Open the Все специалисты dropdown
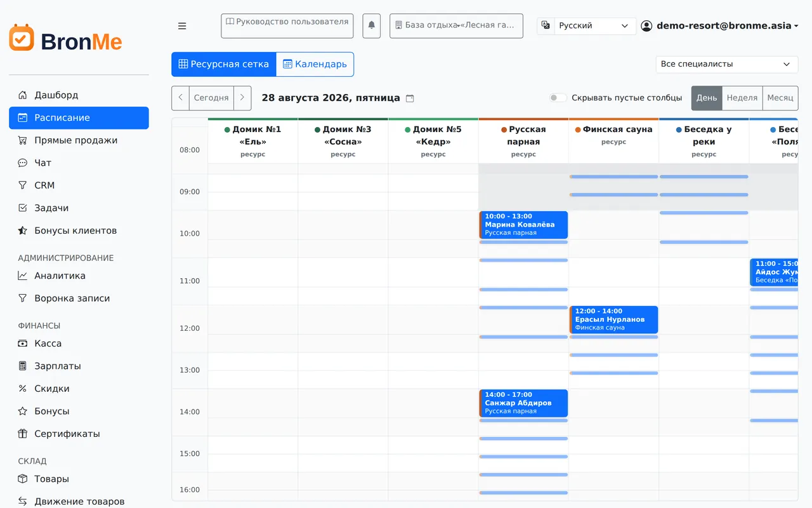The width and height of the screenshot is (812, 508). 727,64
